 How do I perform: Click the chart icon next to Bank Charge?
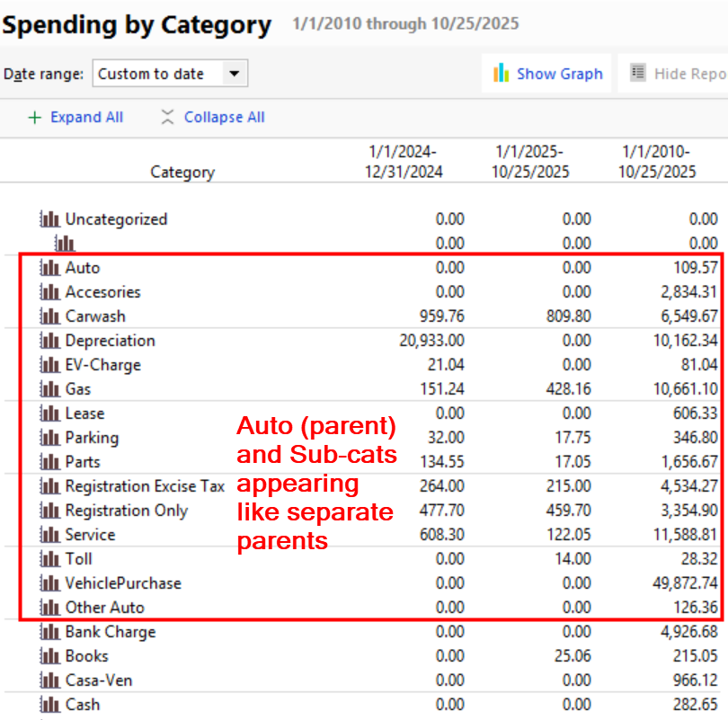(x=49, y=632)
